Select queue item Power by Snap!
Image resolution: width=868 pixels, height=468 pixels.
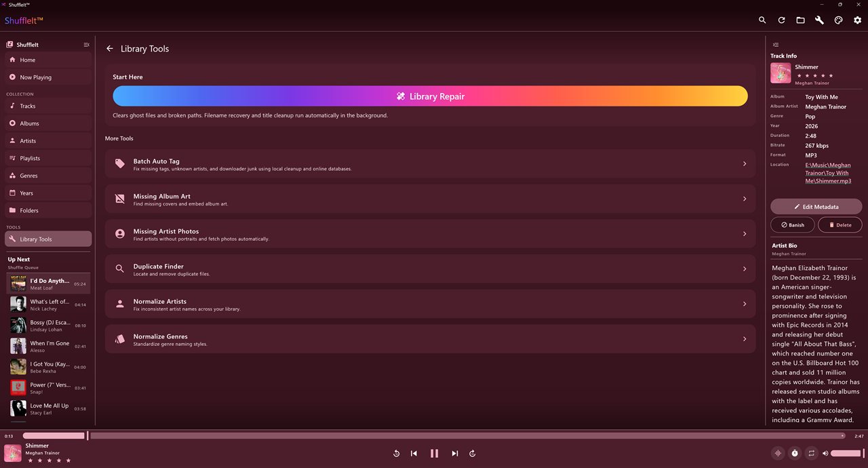[x=48, y=388]
